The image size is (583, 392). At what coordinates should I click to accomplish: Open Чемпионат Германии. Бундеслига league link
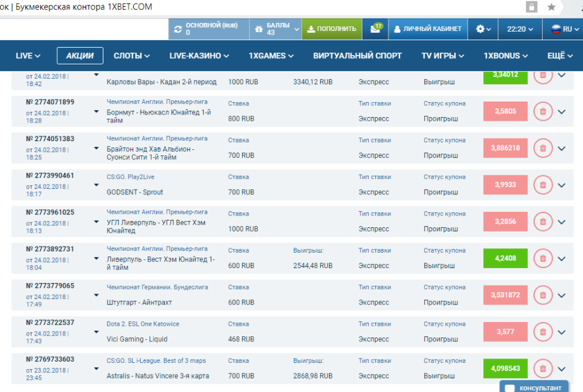click(x=157, y=287)
